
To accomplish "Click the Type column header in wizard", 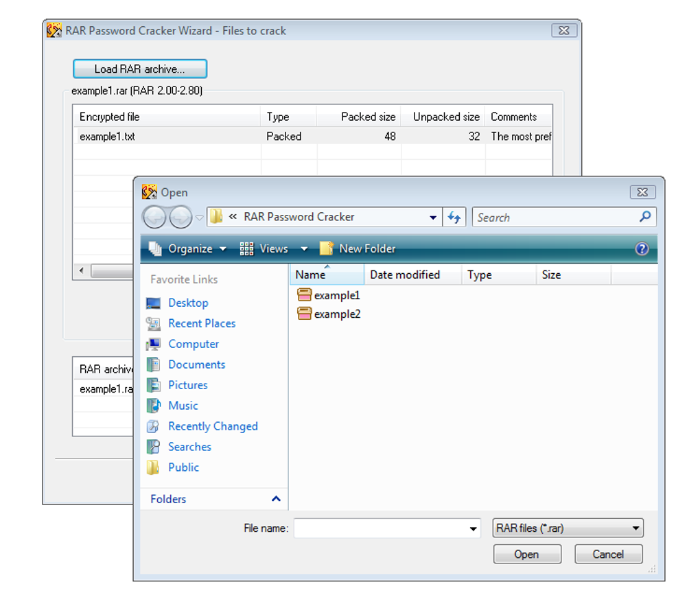I will (289, 117).
